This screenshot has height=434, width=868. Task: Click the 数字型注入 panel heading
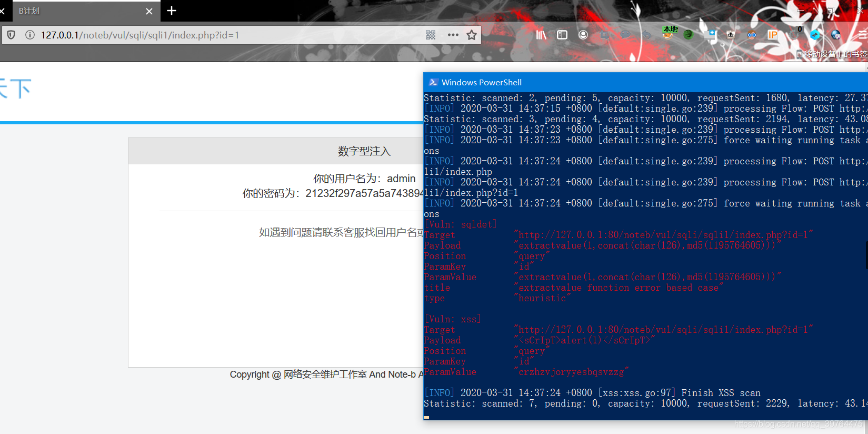click(364, 151)
